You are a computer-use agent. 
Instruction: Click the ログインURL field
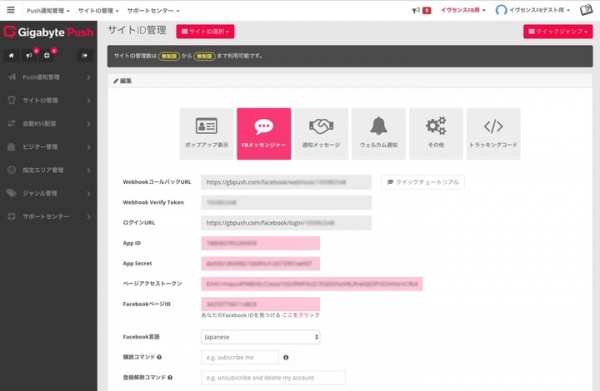click(x=286, y=223)
